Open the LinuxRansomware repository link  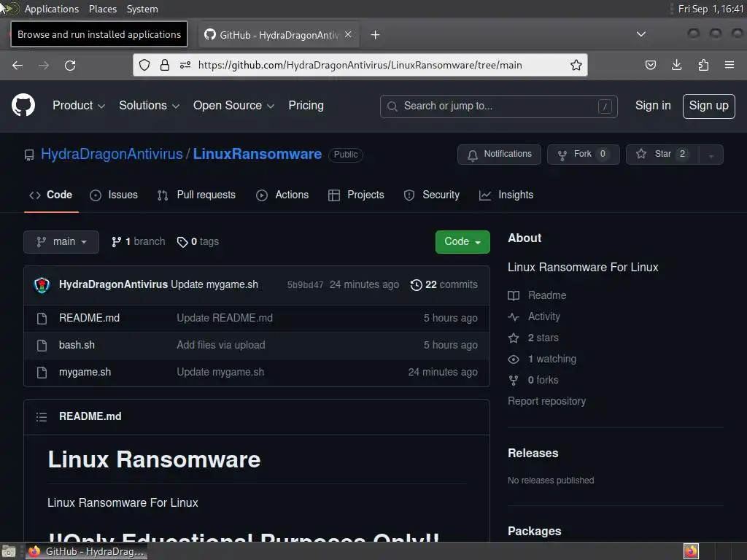pos(258,155)
